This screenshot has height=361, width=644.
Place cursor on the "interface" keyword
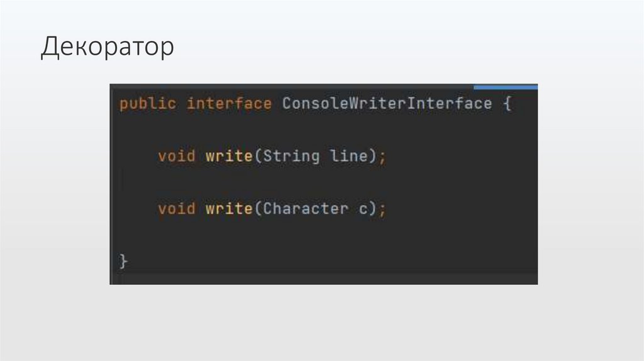coord(229,104)
